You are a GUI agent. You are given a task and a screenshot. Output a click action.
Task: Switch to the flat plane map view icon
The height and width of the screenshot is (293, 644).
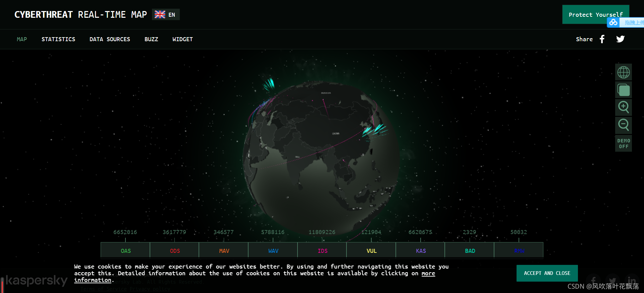click(624, 90)
